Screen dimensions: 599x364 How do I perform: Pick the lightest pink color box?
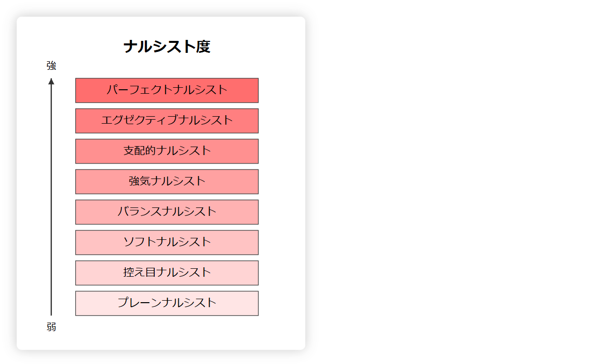tap(167, 303)
